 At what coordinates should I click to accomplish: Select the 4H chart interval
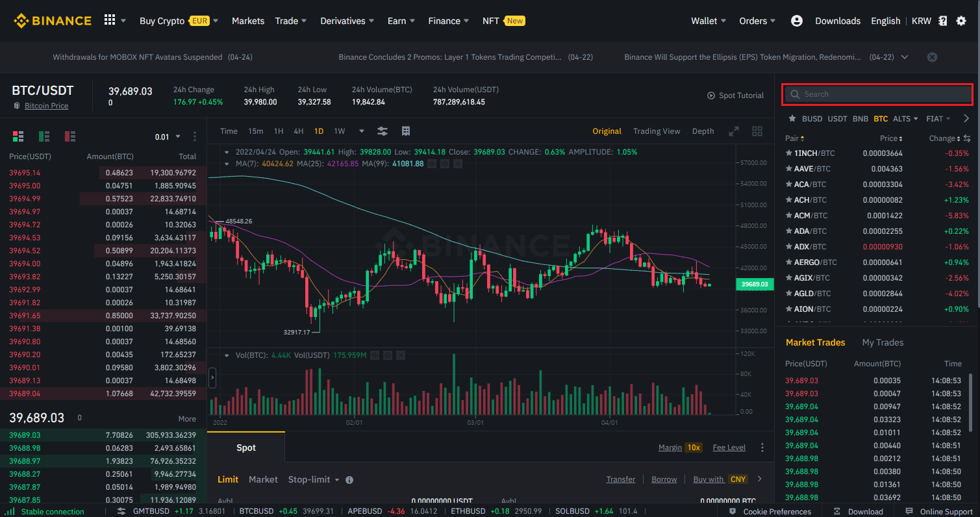(x=298, y=131)
